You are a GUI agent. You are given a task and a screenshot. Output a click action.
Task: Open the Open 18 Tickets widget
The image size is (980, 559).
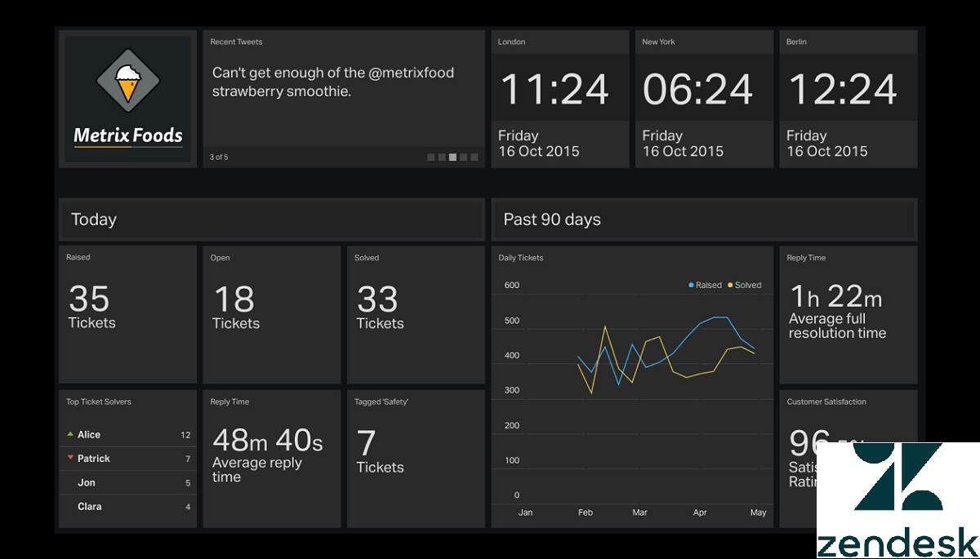pos(271,314)
